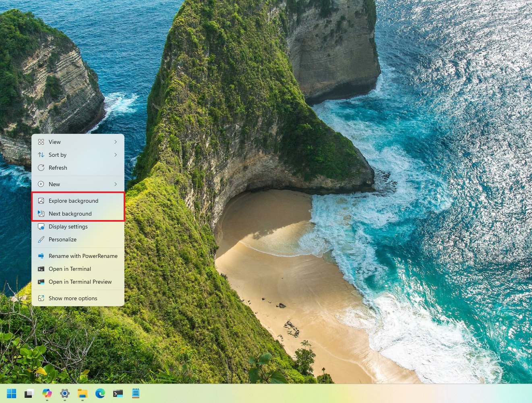Launch Microsoft Edge from the taskbar

click(x=100, y=393)
